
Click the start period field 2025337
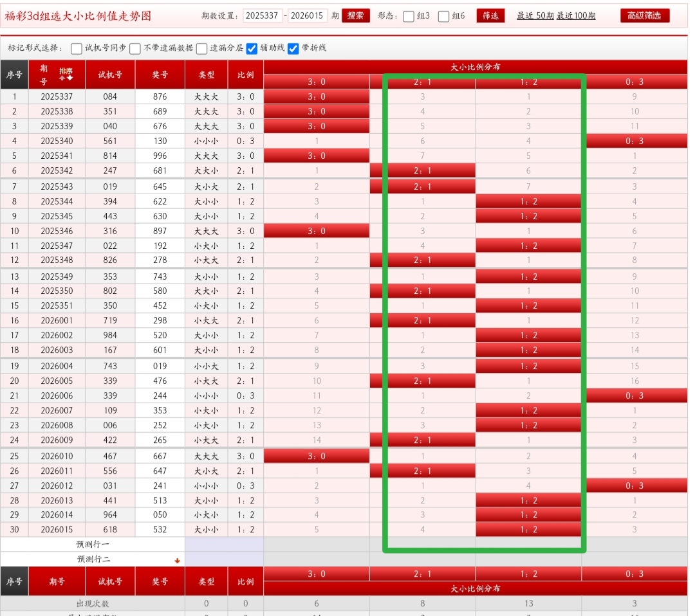(x=263, y=16)
